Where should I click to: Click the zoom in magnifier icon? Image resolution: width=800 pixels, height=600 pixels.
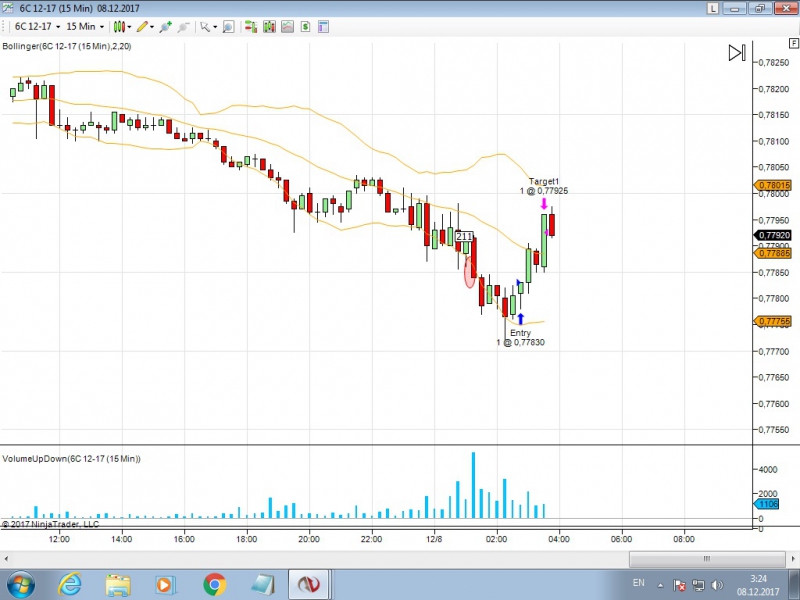[165, 27]
